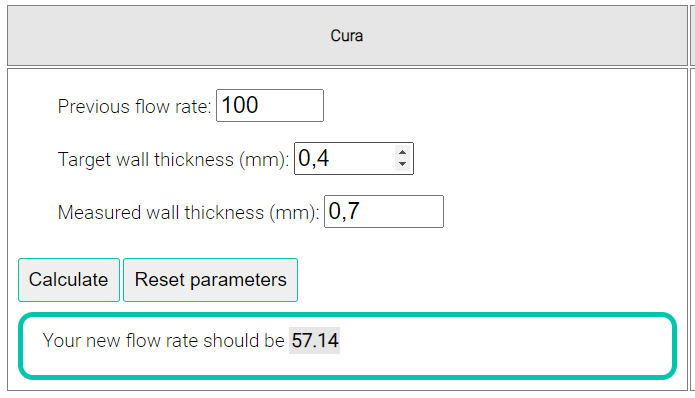Click the neighboring column body beside the Cura panel
This screenshot has width=695, height=398.
click(693, 230)
